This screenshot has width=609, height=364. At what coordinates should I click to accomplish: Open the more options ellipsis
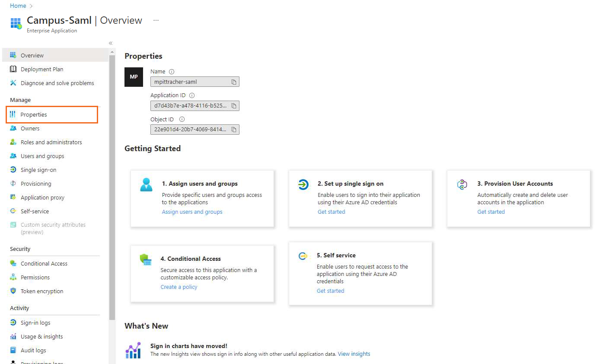[156, 20]
